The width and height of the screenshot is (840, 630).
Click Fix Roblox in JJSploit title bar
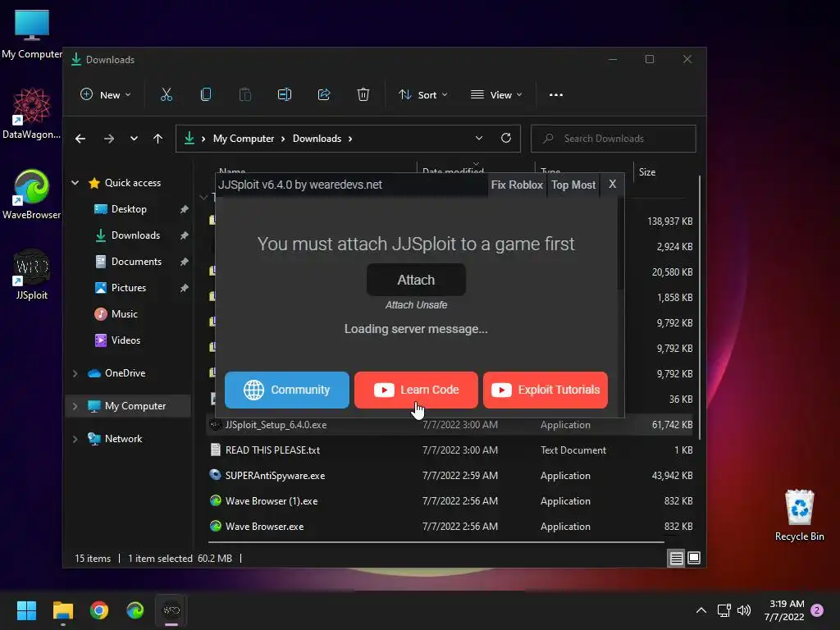(517, 185)
